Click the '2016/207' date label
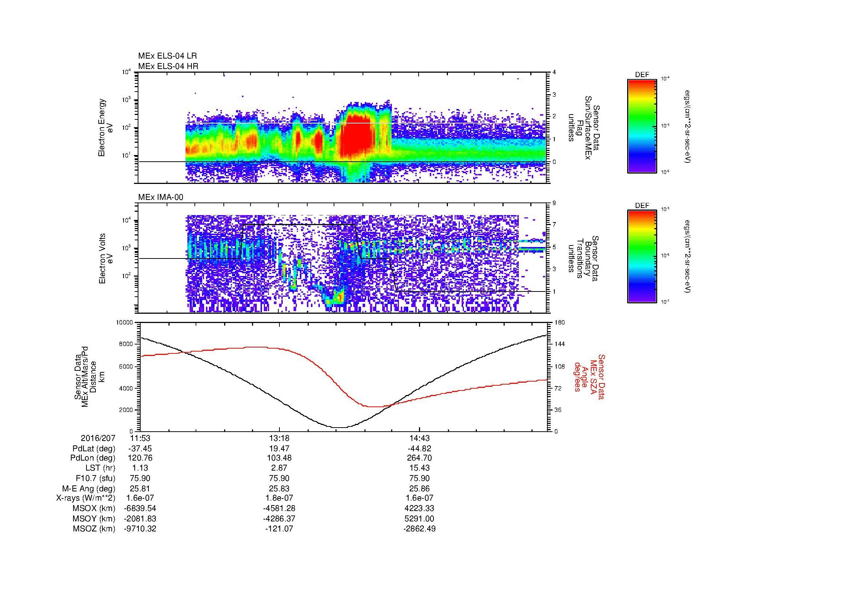This screenshot has height=613, width=868. click(x=98, y=438)
